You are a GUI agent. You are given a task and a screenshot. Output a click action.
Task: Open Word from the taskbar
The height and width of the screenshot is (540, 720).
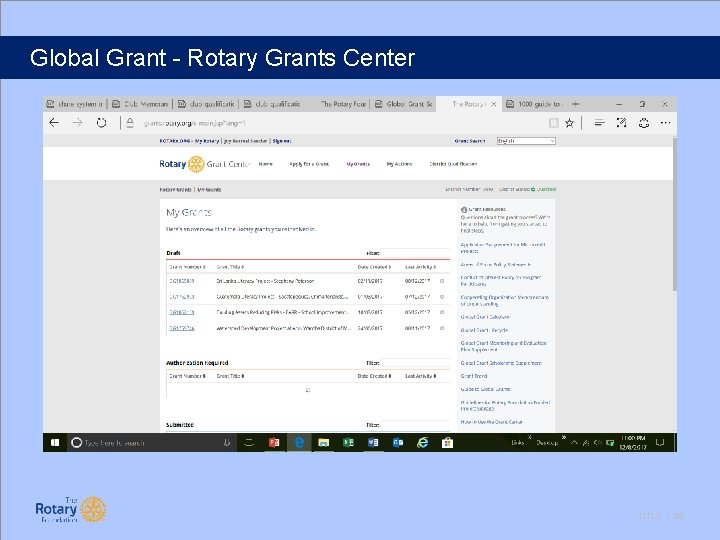373,443
